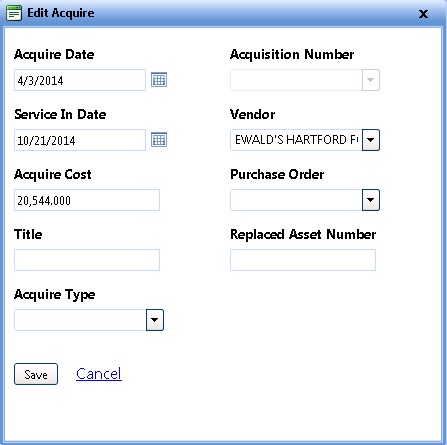This screenshot has height=445, width=447.
Task: Select the Acquire Cost input field
Action: 87,200
